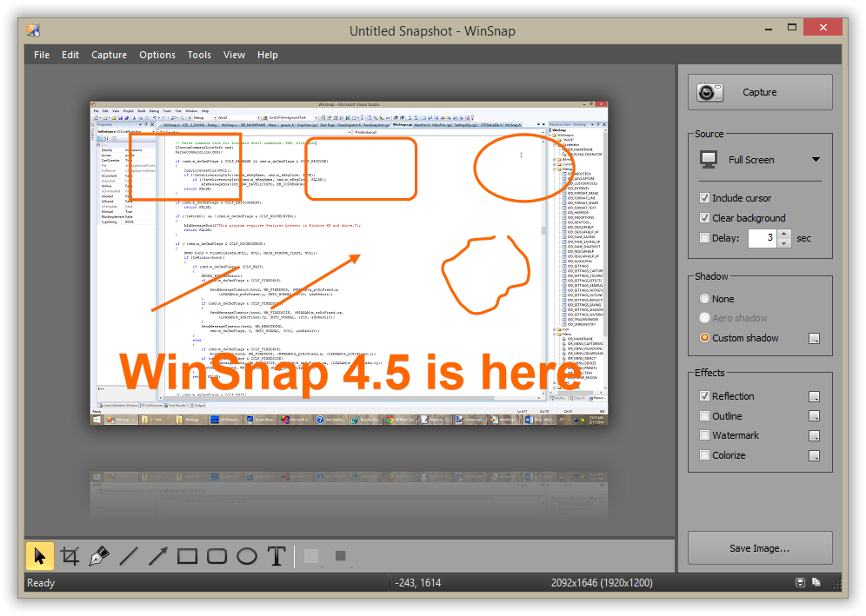Toggle the Clear background checkbox
Viewport: 866px width, 616px height.
[705, 217]
